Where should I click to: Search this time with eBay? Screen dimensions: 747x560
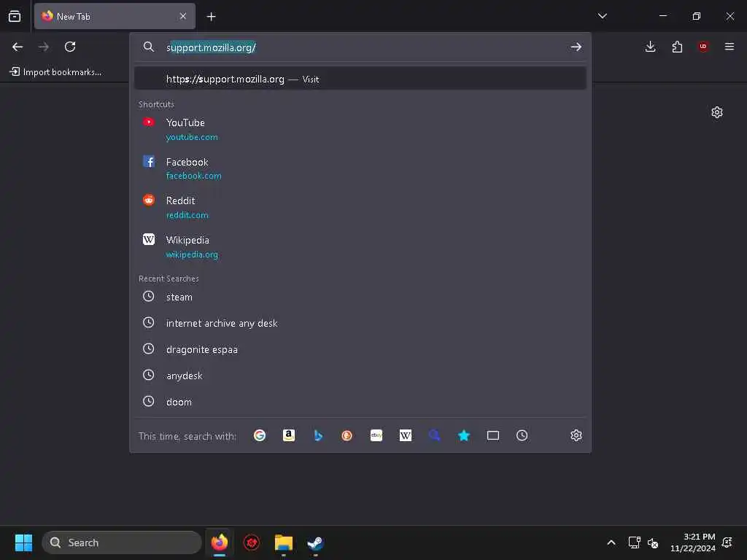(x=376, y=435)
